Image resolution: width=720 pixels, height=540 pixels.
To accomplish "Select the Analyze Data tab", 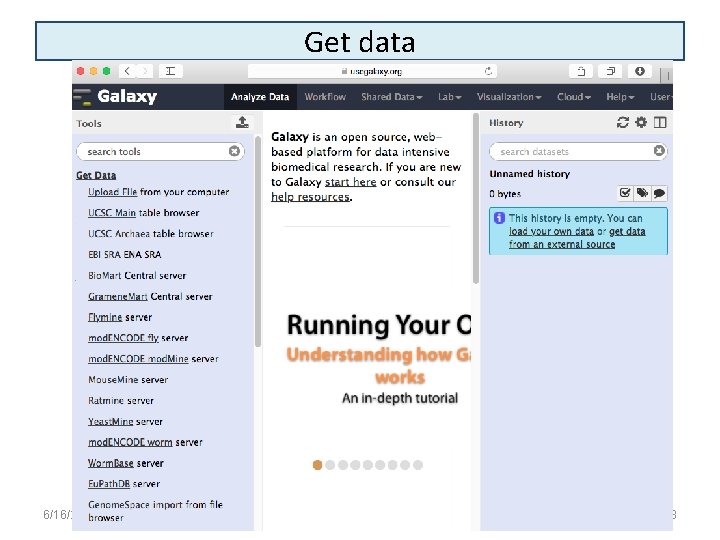I will click(x=260, y=97).
